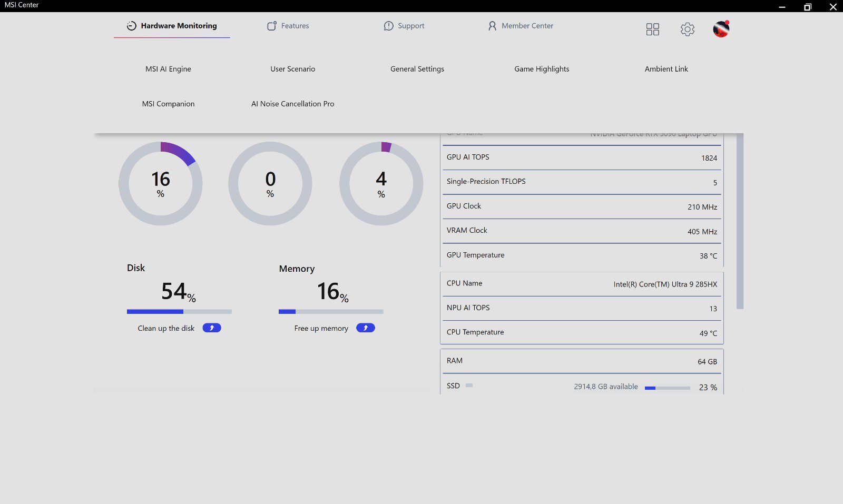This screenshot has height=504, width=843.
Task: Open User Scenario feature
Action: [x=293, y=69]
